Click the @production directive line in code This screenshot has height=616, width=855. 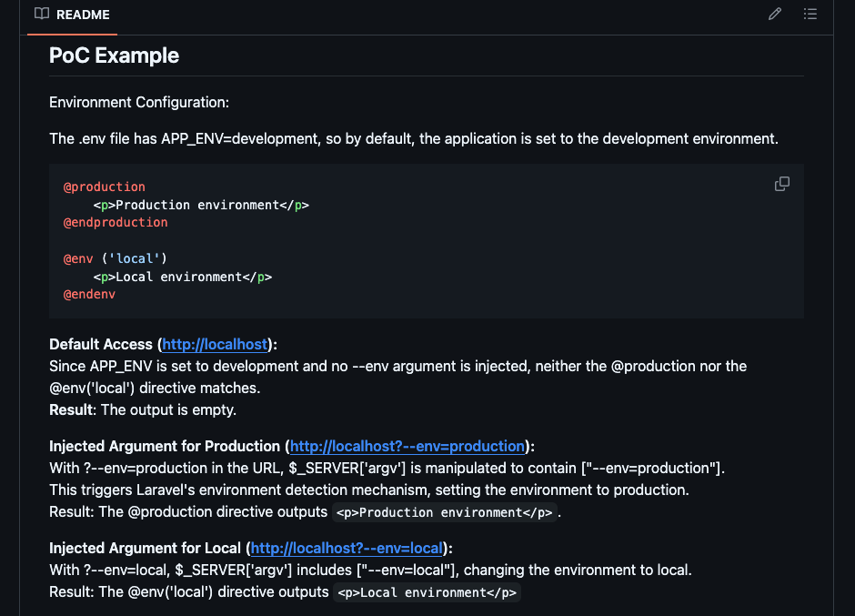(x=105, y=187)
